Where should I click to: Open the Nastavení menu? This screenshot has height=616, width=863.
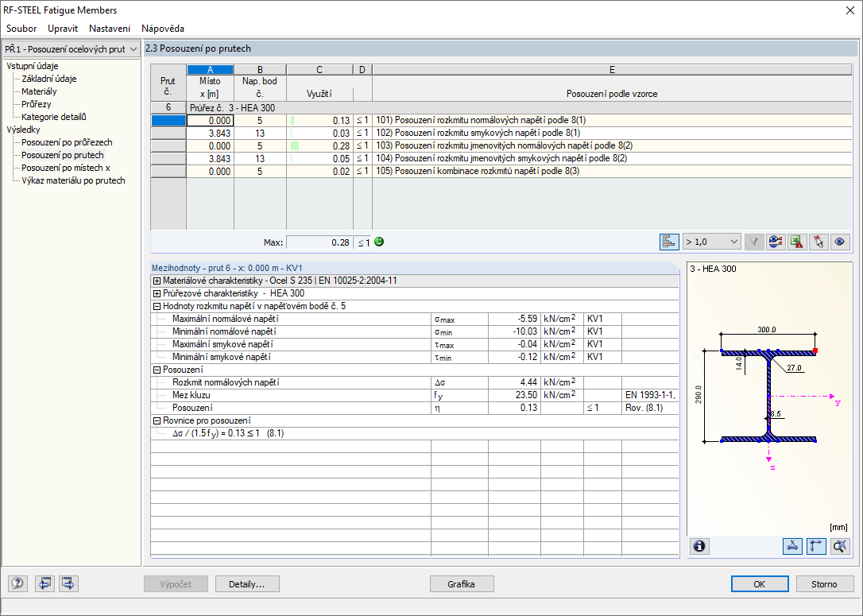(x=110, y=28)
